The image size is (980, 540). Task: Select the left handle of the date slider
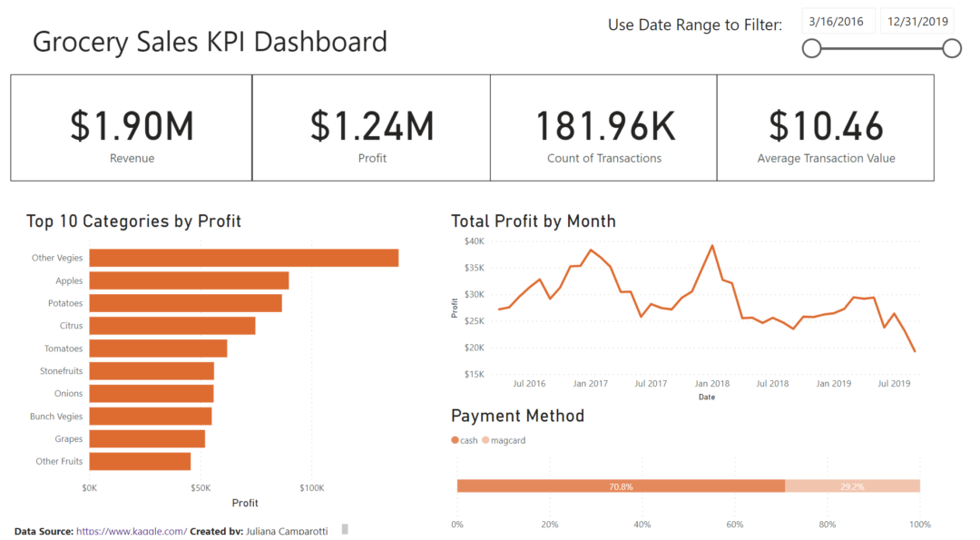pyautogui.click(x=810, y=47)
